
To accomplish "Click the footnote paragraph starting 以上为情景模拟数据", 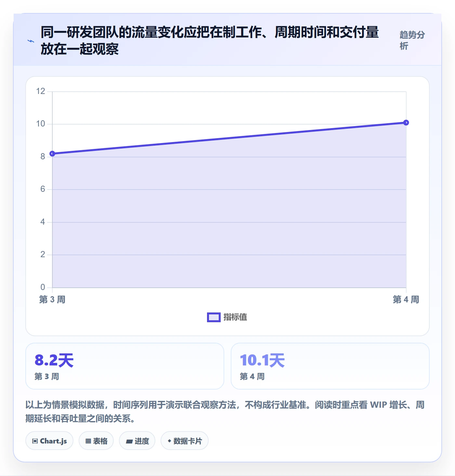I will (x=225, y=411).
